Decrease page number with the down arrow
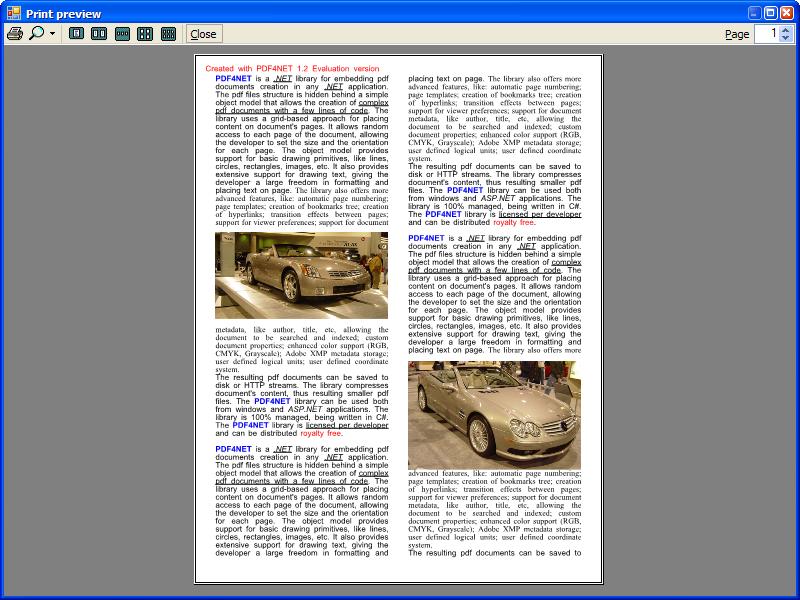Viewport: 800px width, 600px height. 786,38
